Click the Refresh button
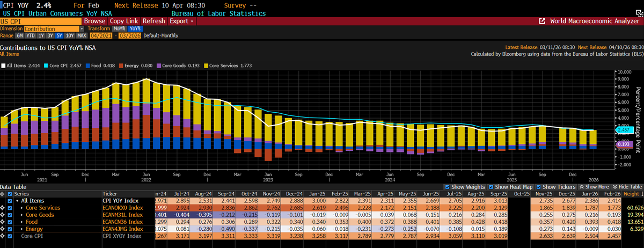644x248 pixels. (x=154, y=21)
